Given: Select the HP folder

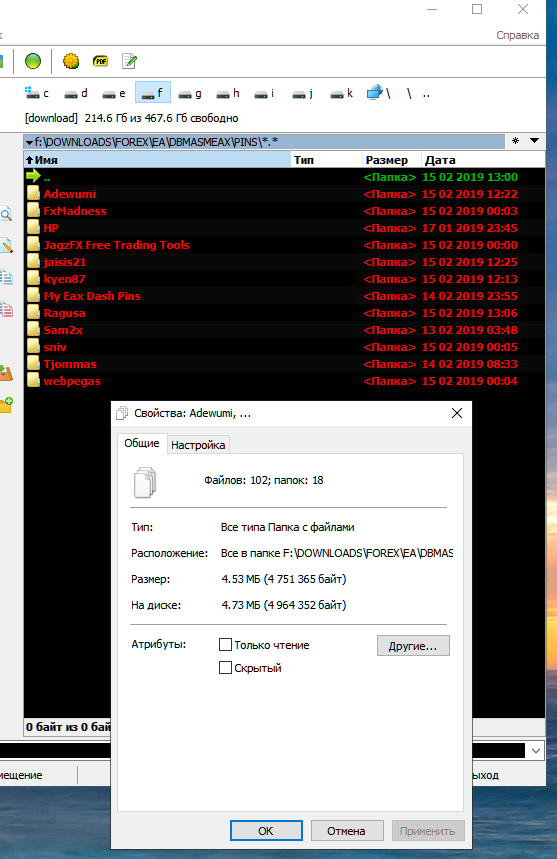Looking at the screenshot, I should pos(284,228).
